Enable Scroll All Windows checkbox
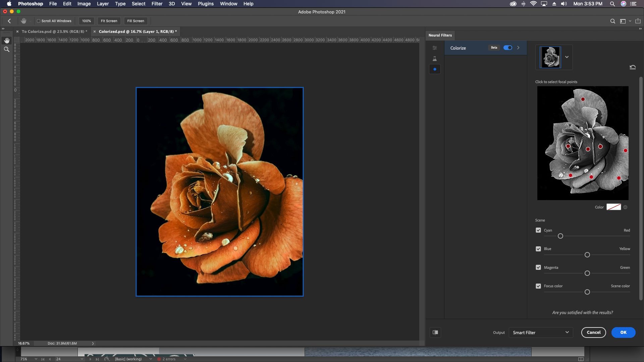644x362 pixels. [x=39, y=21]
